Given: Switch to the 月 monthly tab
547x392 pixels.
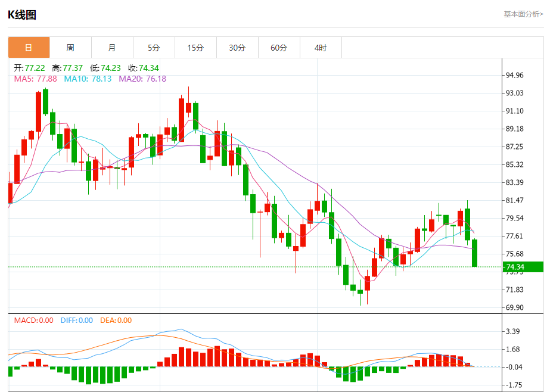Looking at the screenshot, I should pyautogui.click(x=112, y=48).
